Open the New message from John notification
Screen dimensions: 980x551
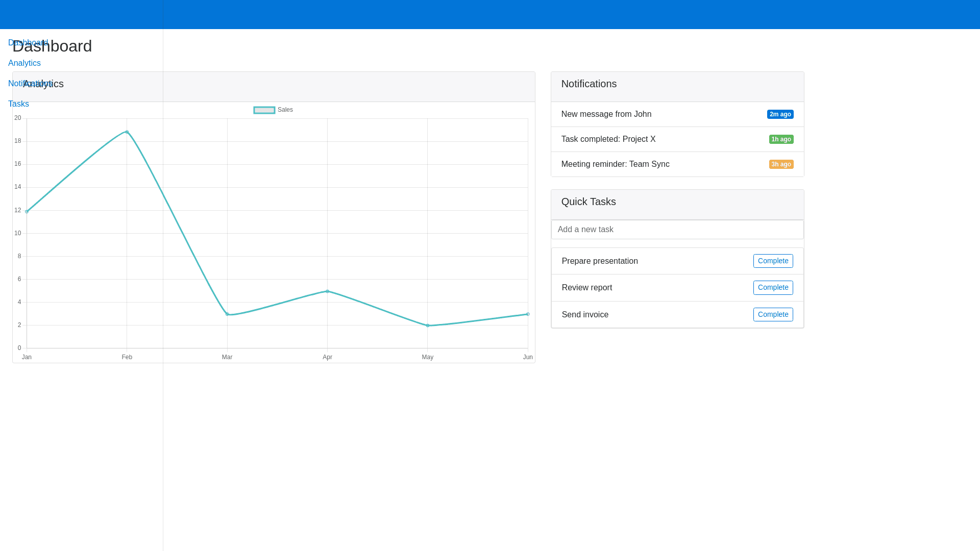coord(606,114)
